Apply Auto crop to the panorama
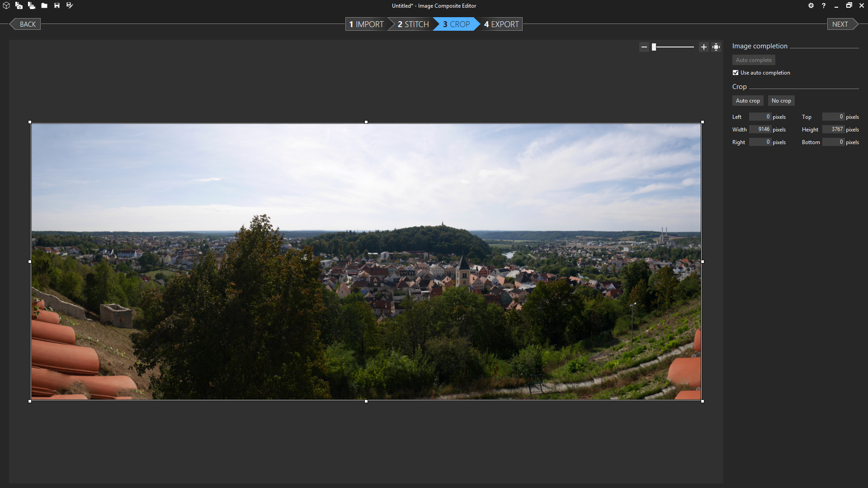Screen dimensions: 868x488 tap(747, 100)
